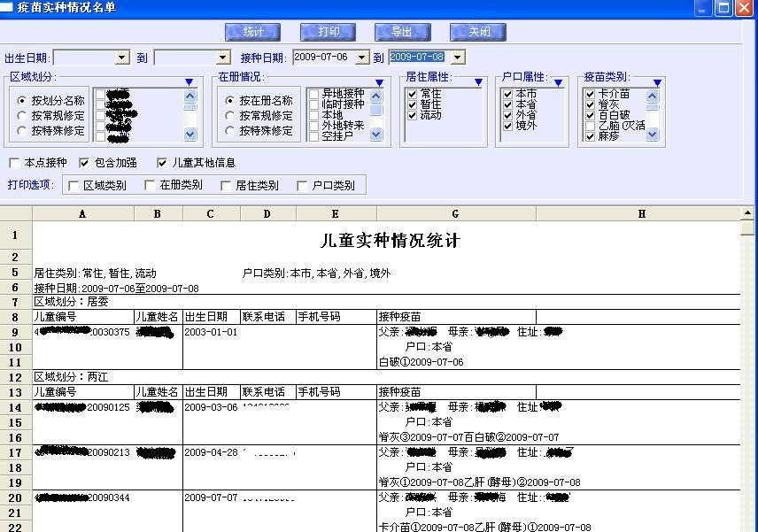
Task: Click blue triangle icon on 疫苗类别 panel
Action: coord(654,82)
